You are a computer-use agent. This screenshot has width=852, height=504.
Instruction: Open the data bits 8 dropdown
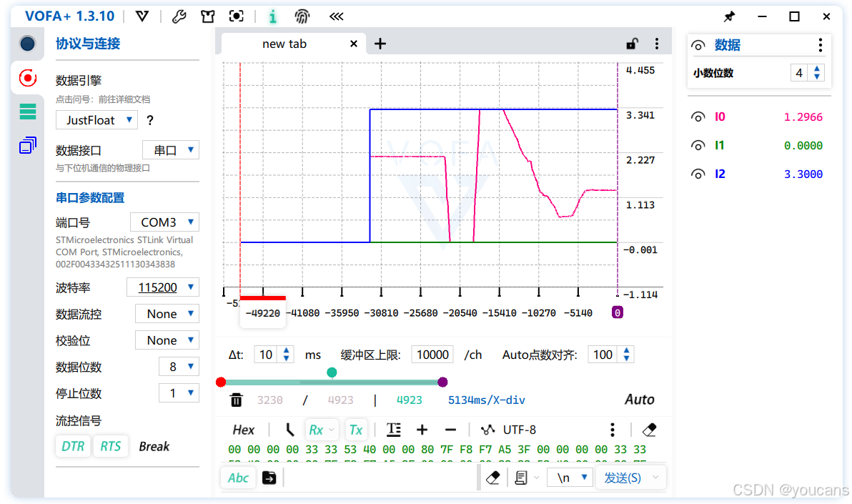tap(179, 367)
